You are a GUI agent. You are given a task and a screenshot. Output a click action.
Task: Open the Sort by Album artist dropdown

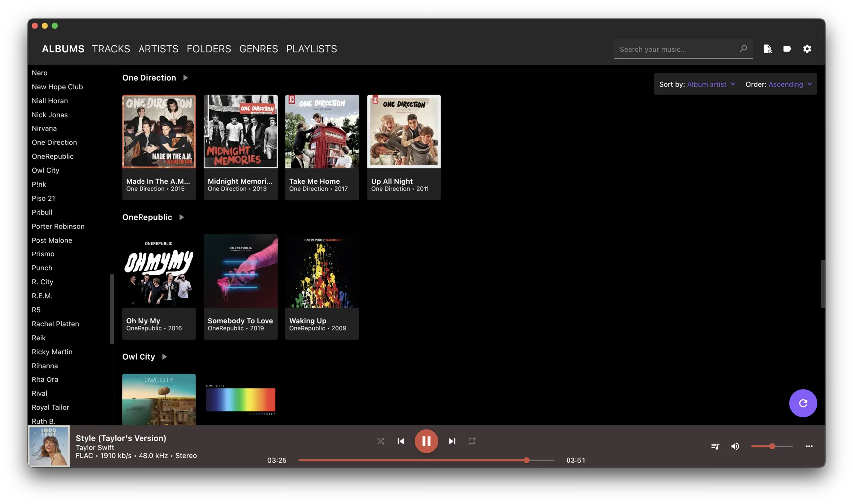tap(711, 84)
